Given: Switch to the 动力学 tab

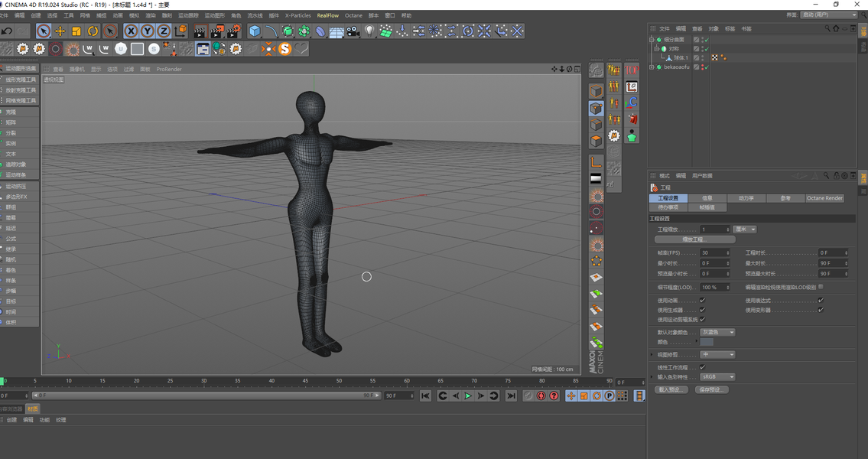Looking at the screenshot, I should click(746, 198).
